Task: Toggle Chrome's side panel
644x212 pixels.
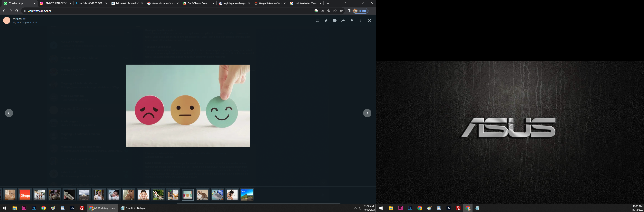Action: coord(349,11)
